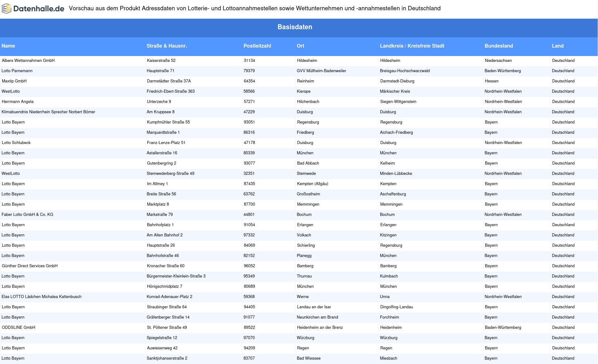Click postal code 44801
This screenshot has height=364, width=598.
(x=249, y=215)
